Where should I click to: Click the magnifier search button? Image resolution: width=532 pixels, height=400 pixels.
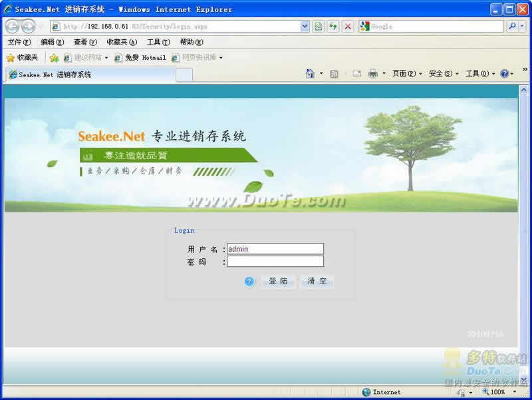click(x=512, y=26)
